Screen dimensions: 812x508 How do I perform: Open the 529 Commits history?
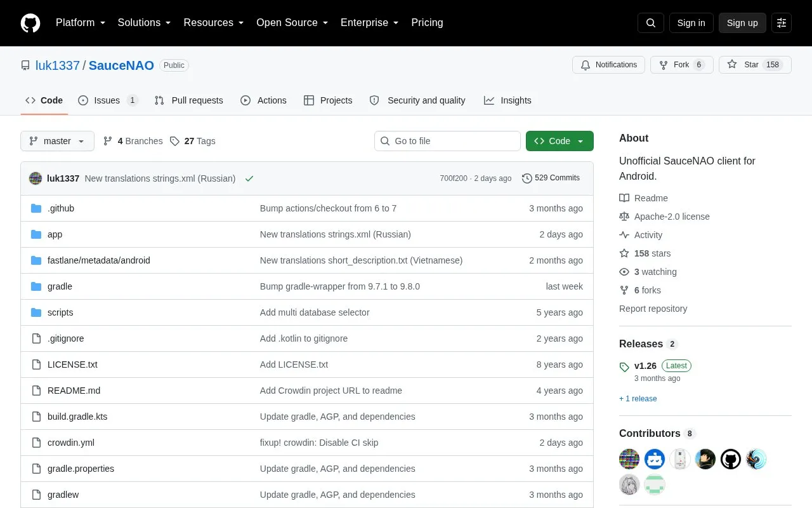click(551, 178)
